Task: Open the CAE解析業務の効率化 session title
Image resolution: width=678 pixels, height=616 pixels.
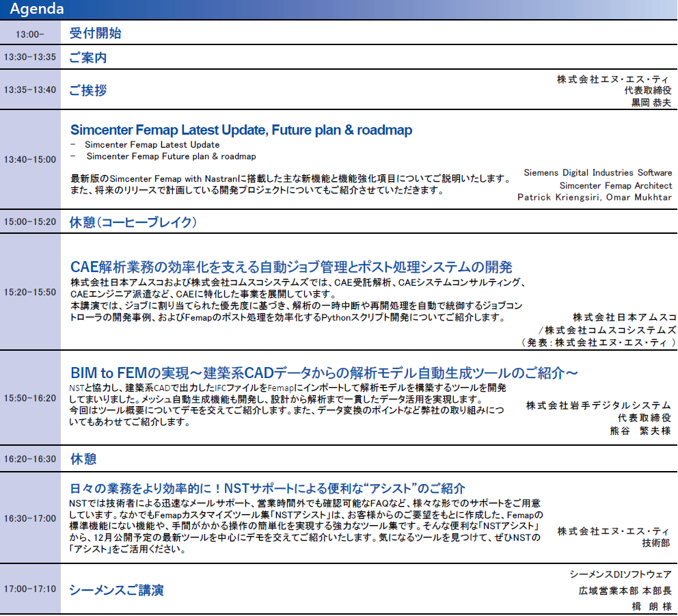Action: (291, 267)
